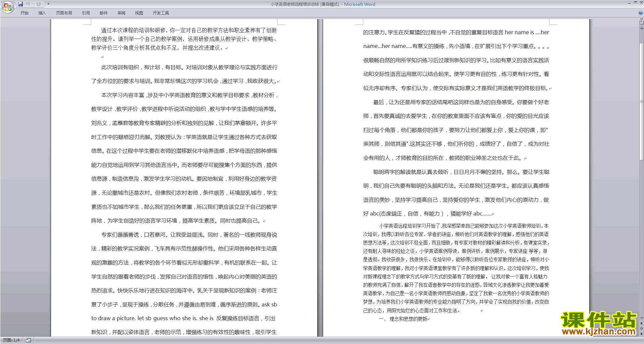
Task: Select the 审阅 ribbon tab
Action: (121, 13)
